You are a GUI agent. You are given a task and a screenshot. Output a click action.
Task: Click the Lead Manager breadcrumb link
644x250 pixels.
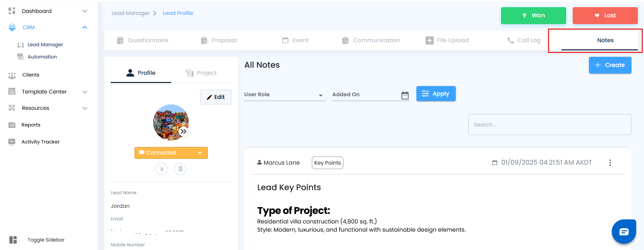pos(131,13)
